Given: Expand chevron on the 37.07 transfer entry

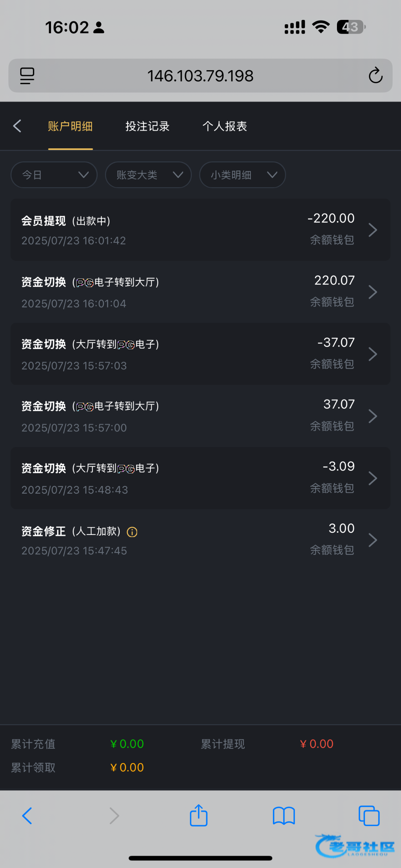Looking at the screenshot, I should pos(373,416).
